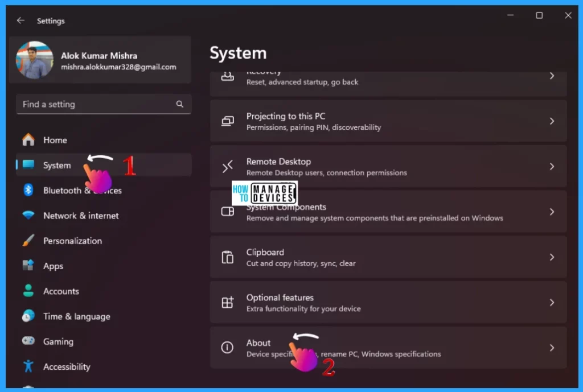Click the Network & internet Wi-Fi icon
Viewport: 583px width, 392px height.
[x=28, y=216]
